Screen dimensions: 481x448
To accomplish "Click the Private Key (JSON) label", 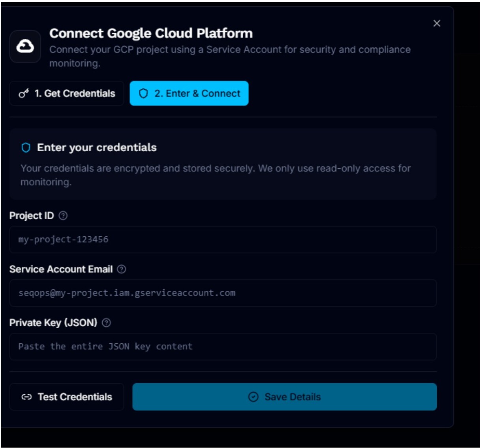I will pos(53,323).
